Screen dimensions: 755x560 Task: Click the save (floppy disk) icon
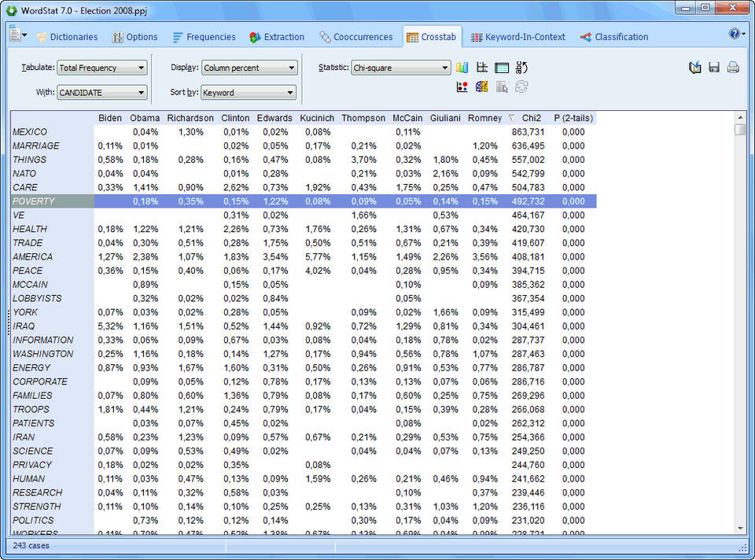[x=714, y=68]
